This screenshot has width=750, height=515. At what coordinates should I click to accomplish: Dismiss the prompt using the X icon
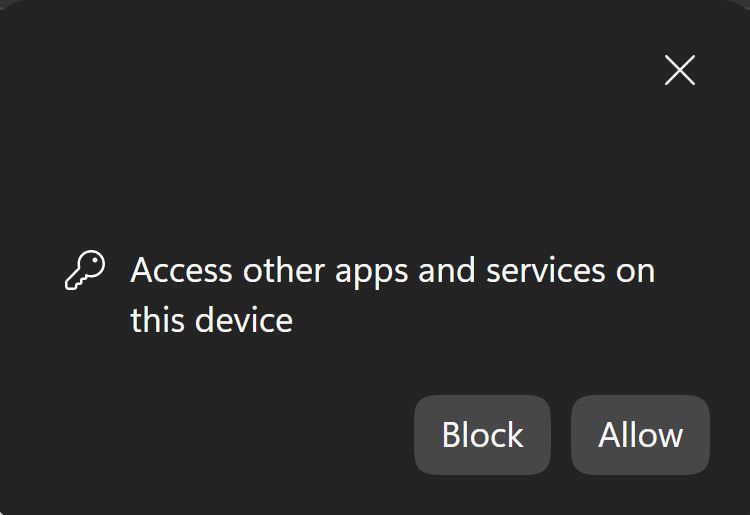pos(680,70)
